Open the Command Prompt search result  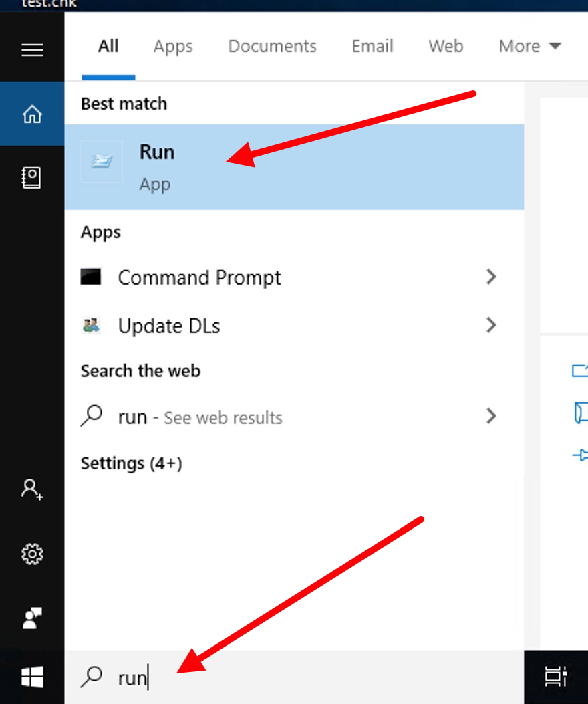click(x=199, y=277)
